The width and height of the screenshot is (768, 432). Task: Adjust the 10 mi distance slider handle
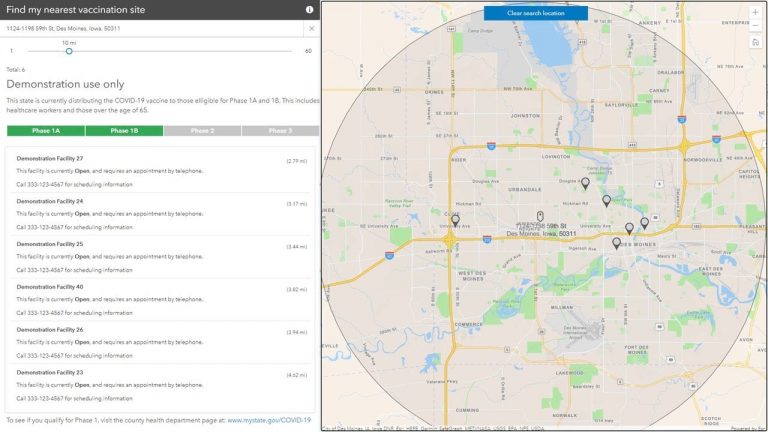(x=69, y=51)
